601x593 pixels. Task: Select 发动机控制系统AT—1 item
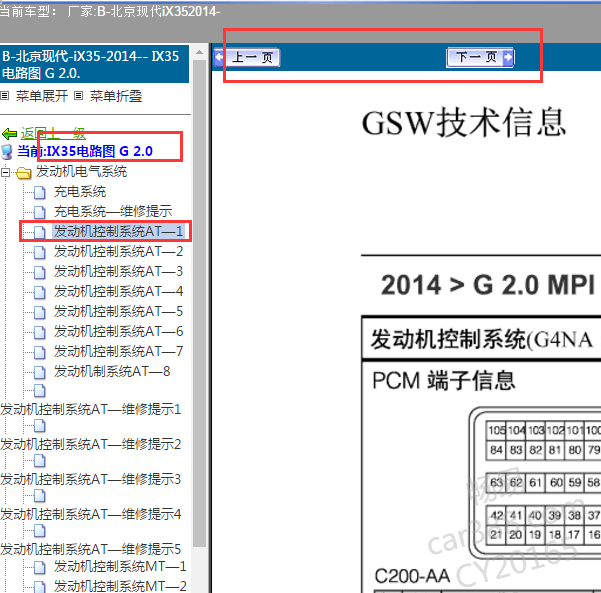point(118,231)
